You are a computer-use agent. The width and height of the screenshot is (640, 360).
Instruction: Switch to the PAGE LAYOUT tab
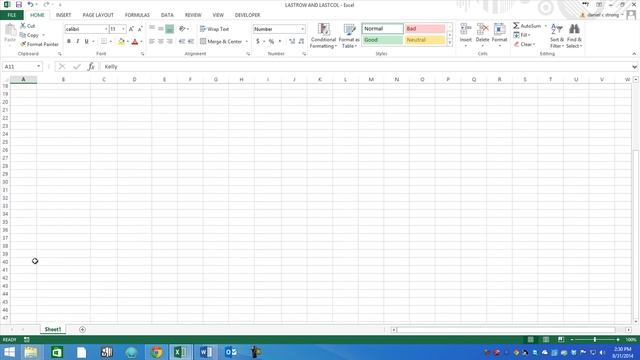(98, 15)
